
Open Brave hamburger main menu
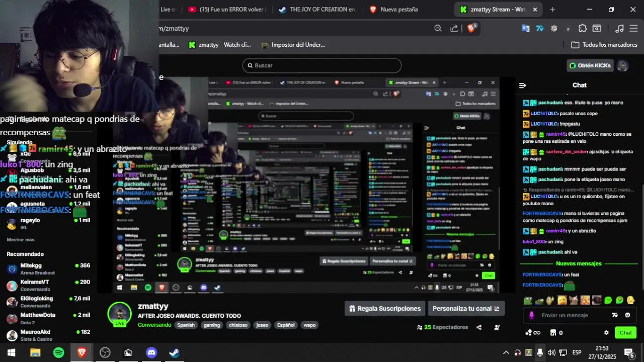point(633,28)
